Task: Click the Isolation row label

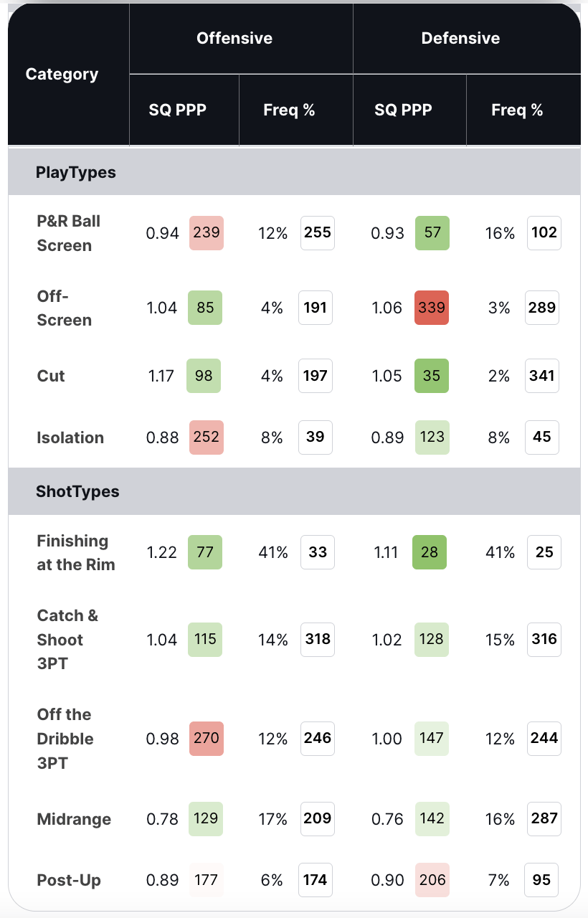Action: click(70, 437)
